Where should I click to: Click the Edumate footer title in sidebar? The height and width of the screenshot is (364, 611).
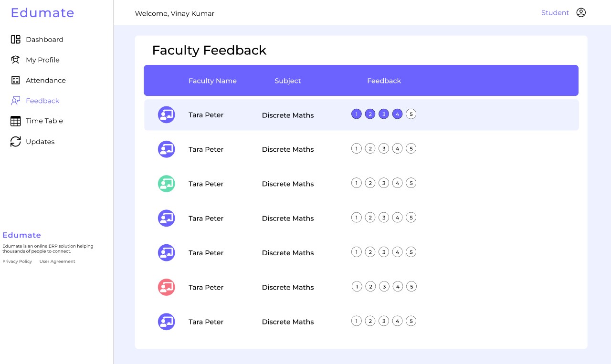click(22, 235)
